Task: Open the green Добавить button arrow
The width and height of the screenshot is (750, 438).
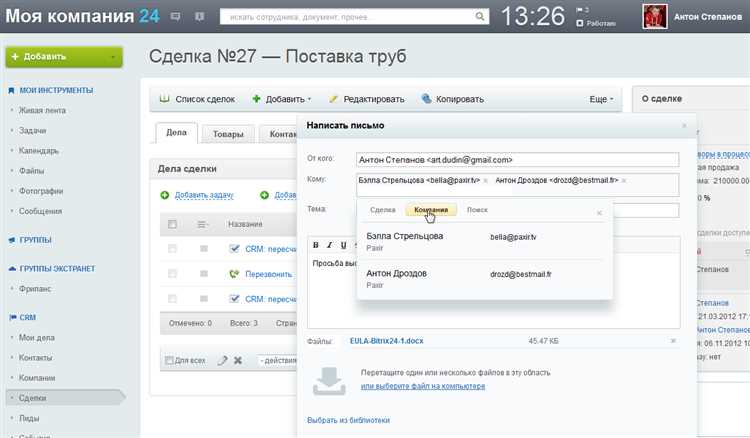Action: pyautogui.click(x=113, y=57)
